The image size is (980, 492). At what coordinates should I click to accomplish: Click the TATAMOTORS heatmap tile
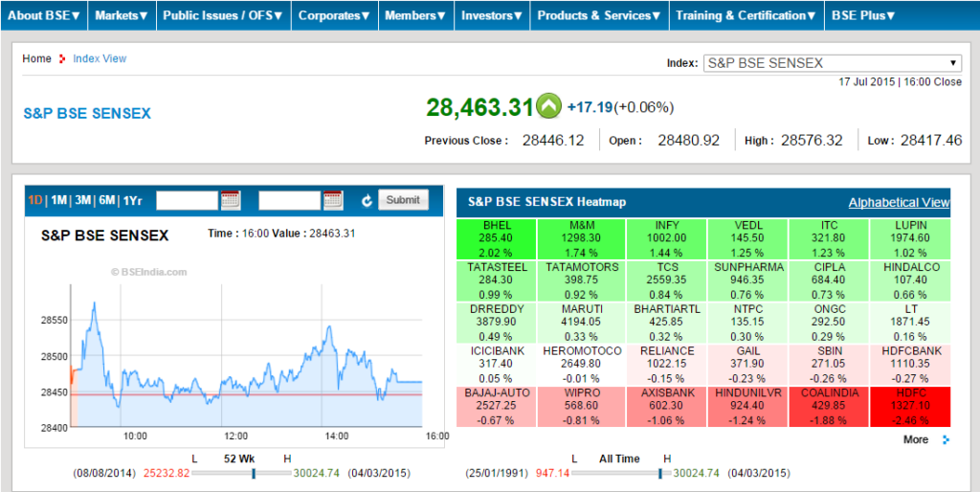[582, 280]
